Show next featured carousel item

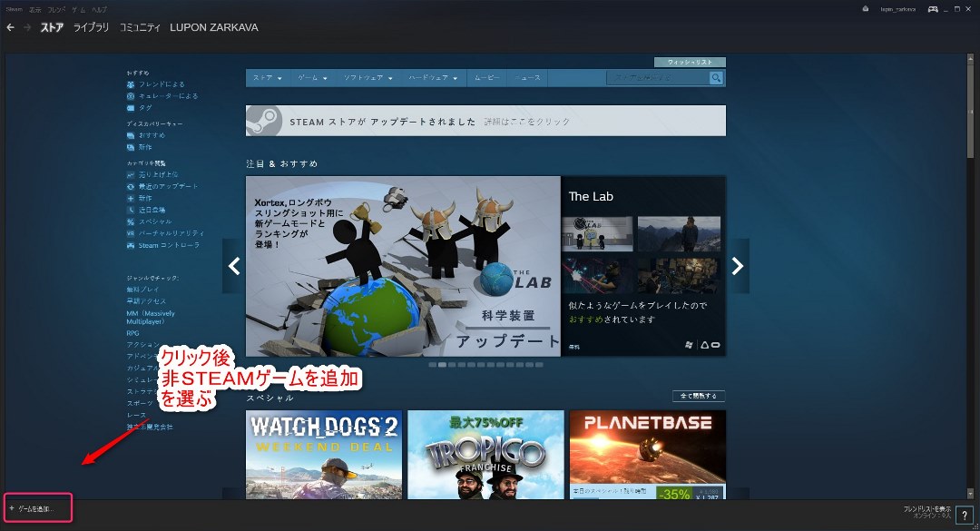[738, 266]
